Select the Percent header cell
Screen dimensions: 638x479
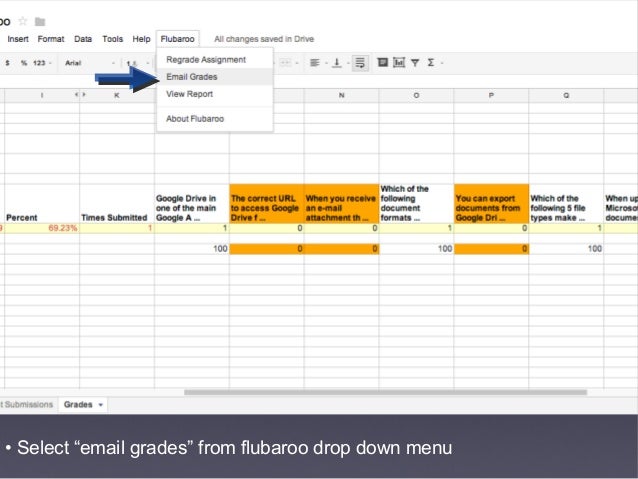(42, 203)
